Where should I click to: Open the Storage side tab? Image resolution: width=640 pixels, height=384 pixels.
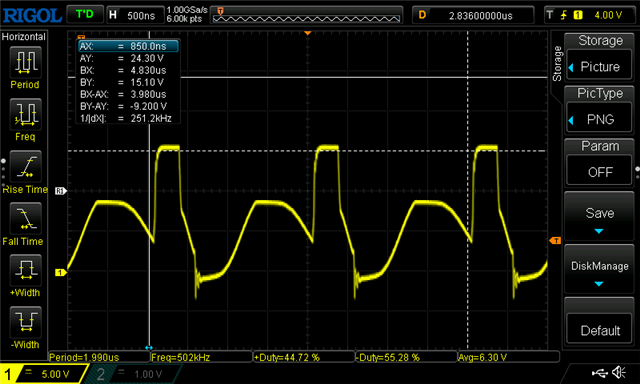[x=557, y=64]
